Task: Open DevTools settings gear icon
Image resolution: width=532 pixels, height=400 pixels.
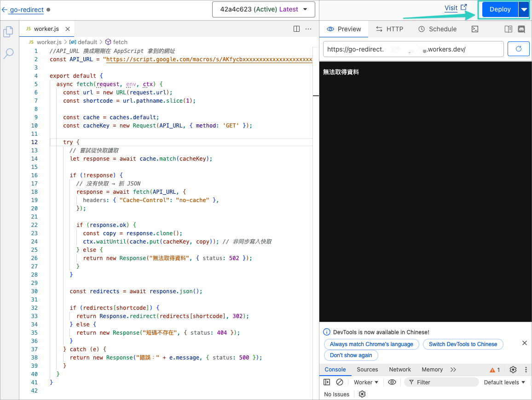Action: click(x=513, y=370)
